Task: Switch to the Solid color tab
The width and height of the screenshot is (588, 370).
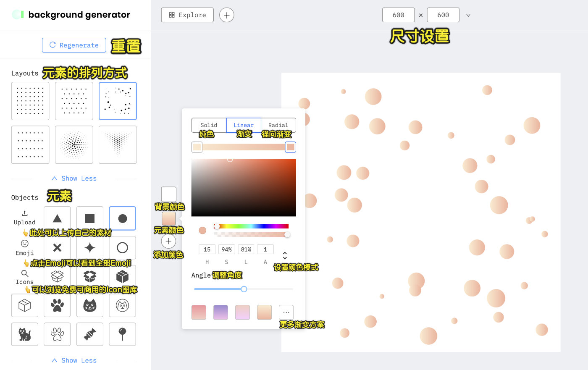Action: (x=209, y=125)
